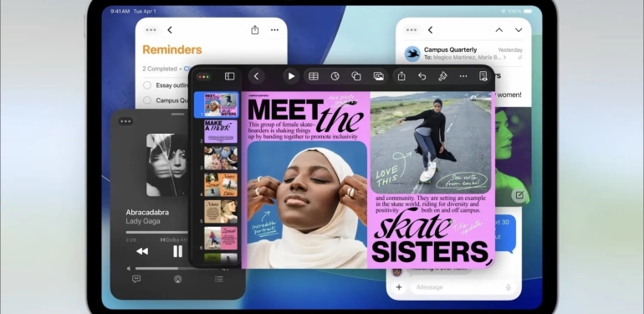Viewport: 644px width, 314px height.
Task: Click the 'SISTERS' headline text
Action: click(429, 251)
